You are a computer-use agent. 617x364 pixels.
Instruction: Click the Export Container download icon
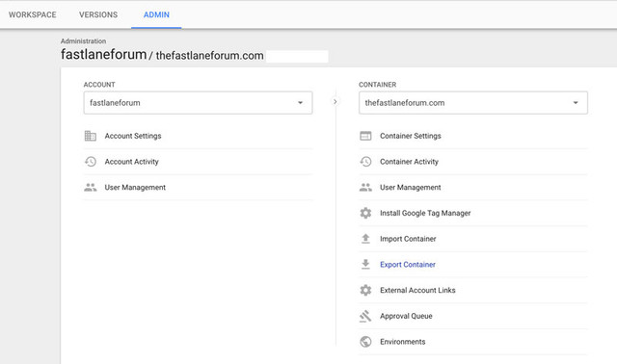point(365,265)
